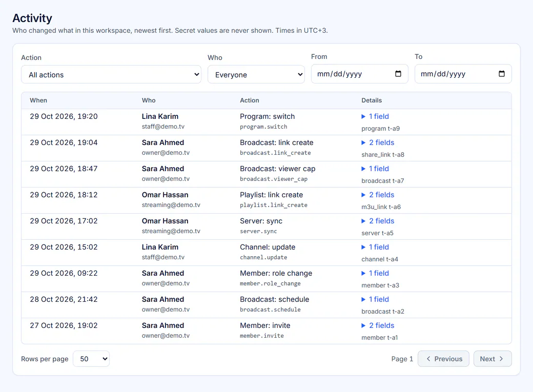Go to the Next page
Screen dimensions: 533x392
click(493, 359)
